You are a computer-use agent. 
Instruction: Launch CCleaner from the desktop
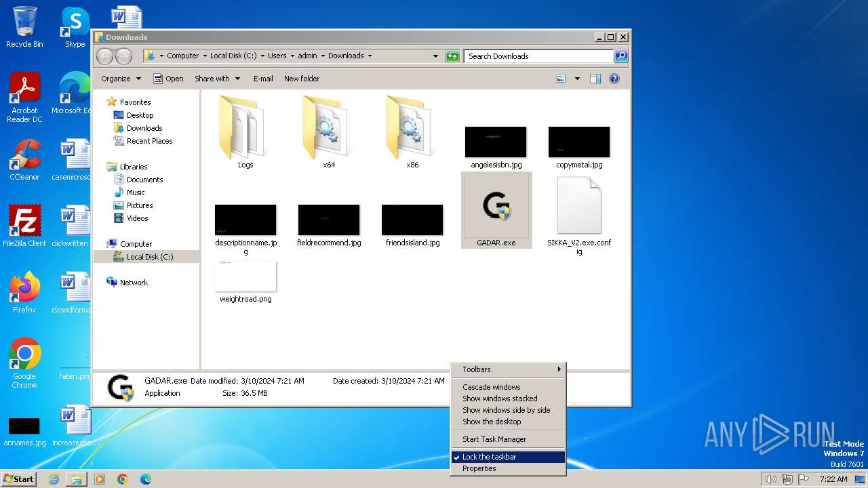coord(24,160)
